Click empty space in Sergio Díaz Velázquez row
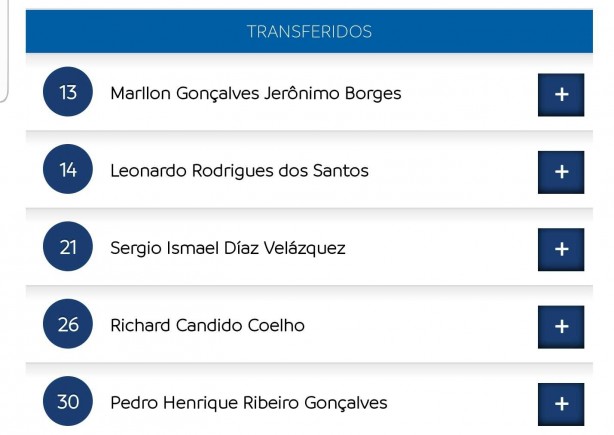614x435 pixels. [441, 249]
